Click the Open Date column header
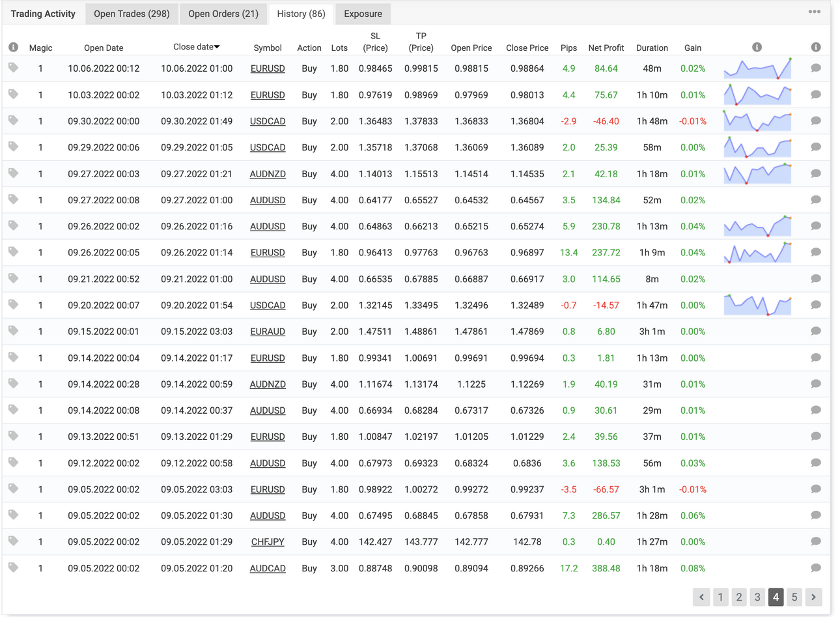840x617 pixels. [104, 48]
